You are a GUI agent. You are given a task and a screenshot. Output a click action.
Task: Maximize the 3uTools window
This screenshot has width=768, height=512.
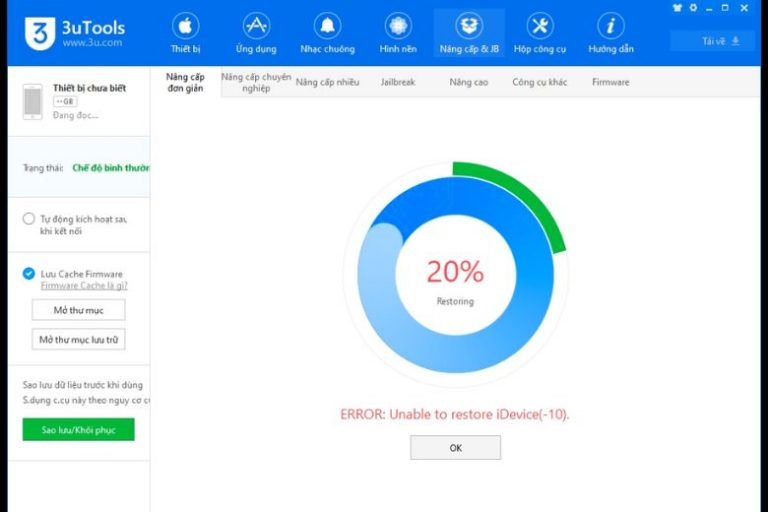pyautogui.click(x=725, y=8)
